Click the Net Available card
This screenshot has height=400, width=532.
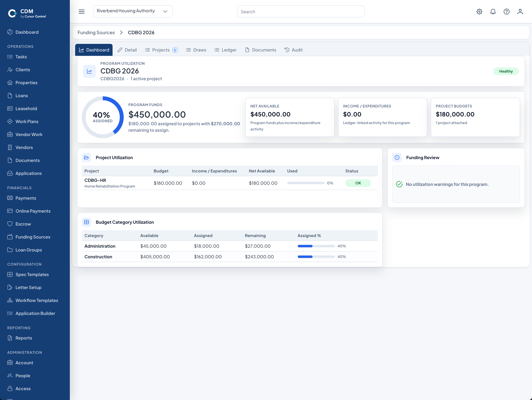click(290, 117)
